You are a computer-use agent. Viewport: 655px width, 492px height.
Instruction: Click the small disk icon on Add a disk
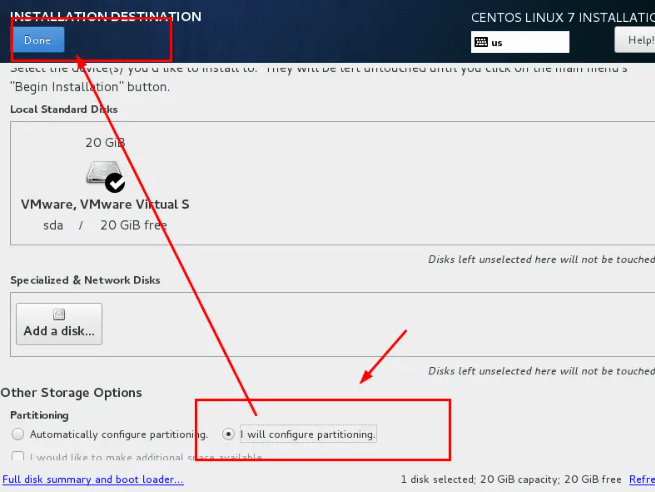[59, 314]
